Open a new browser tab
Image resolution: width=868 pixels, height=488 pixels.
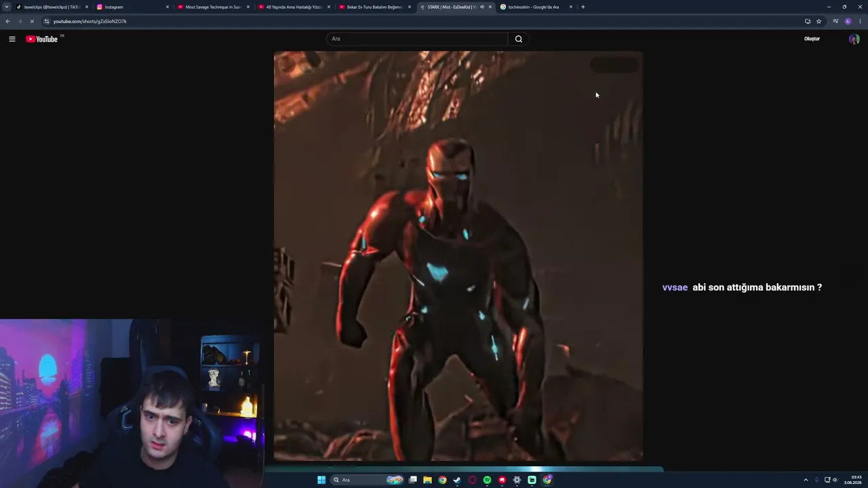[x=583, y=7]
